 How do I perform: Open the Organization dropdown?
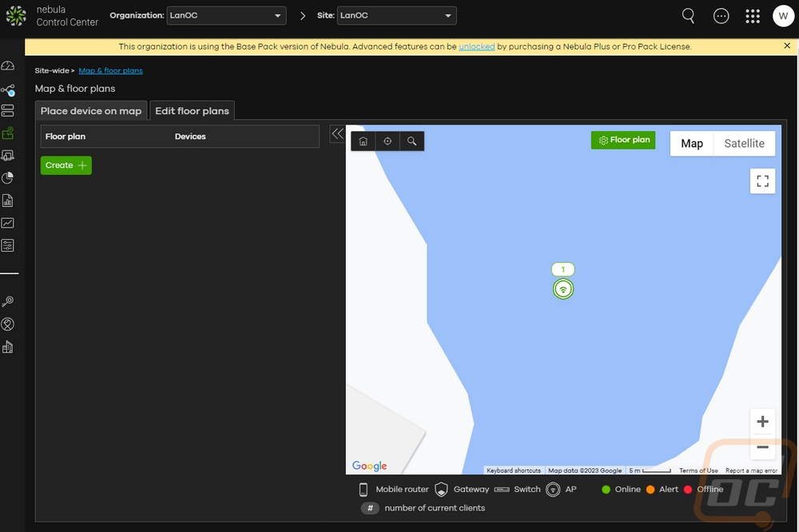tap(226, 16)
